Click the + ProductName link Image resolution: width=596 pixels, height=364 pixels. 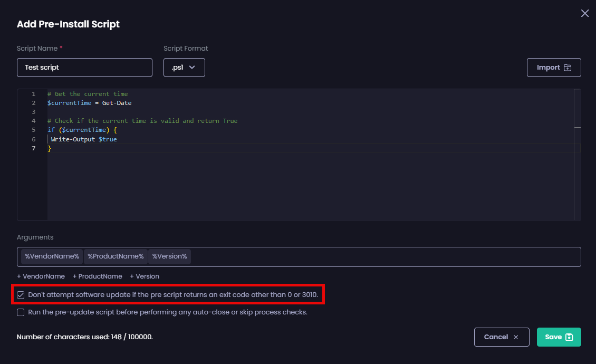tap(97, 276)
